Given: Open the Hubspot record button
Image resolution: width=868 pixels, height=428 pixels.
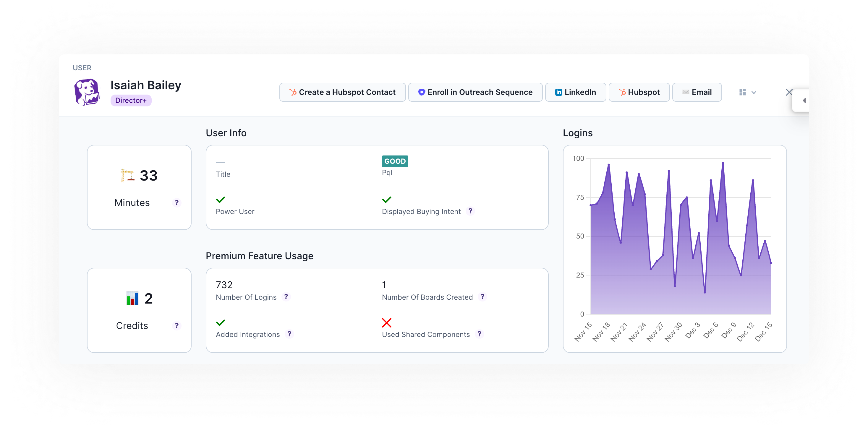Looking at the screenshot, I should (x=639, y=92).
